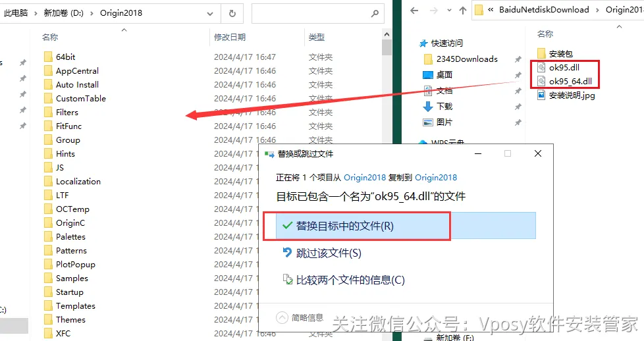The height and width of the screenshot is (341, 644).
Task: Go up one folder in right window
Action: (463, 11)
